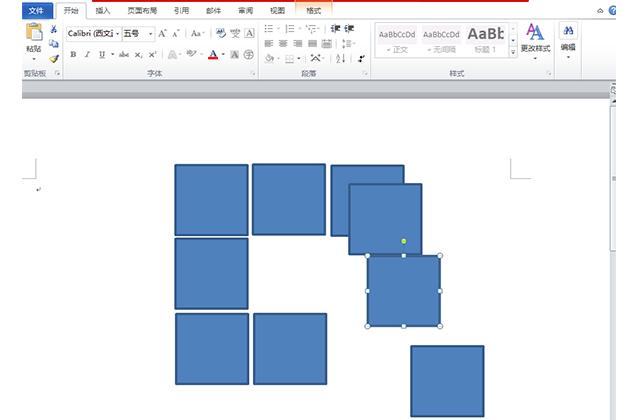Click the vertical scrollbar on the right
Image resolution: width=640 pixels, height=420 pixels.
[x=613, y=178]
